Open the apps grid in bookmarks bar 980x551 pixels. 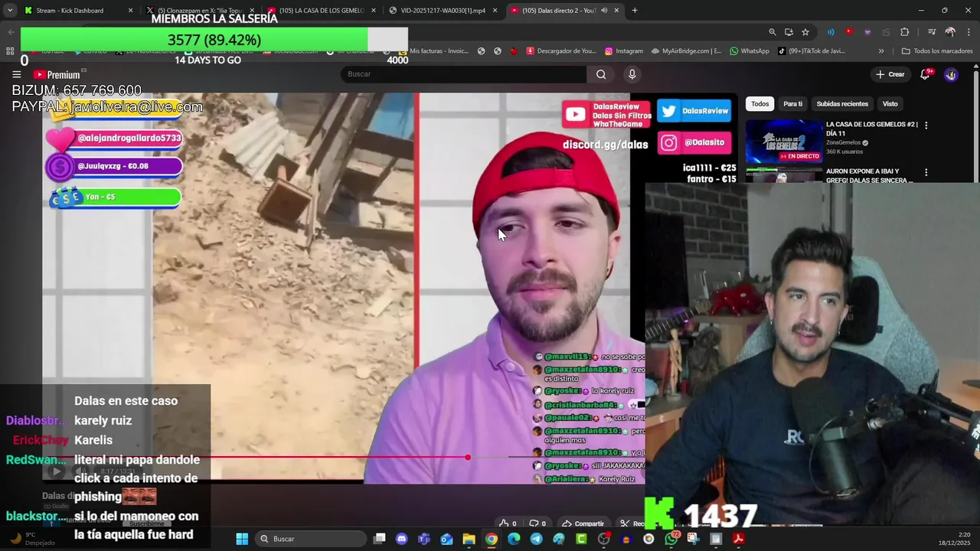(10, 51)
